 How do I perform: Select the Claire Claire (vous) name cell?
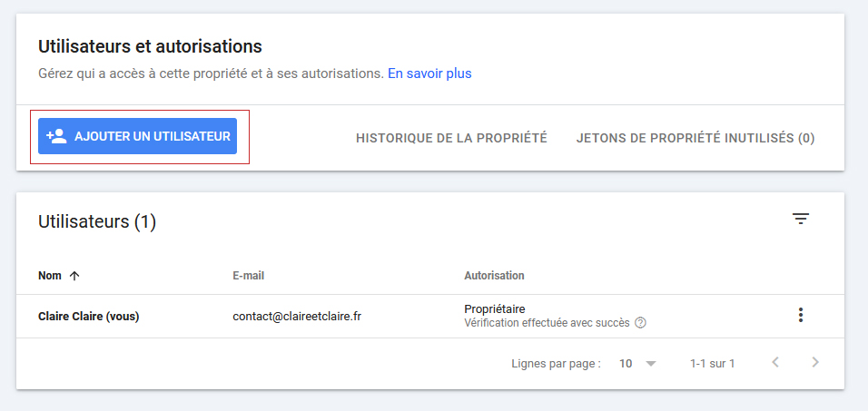(x=89, y=317)
